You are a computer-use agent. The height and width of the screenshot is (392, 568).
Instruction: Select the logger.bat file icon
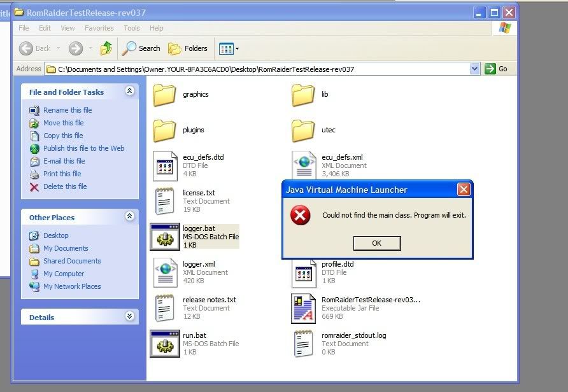coord(164,237)
